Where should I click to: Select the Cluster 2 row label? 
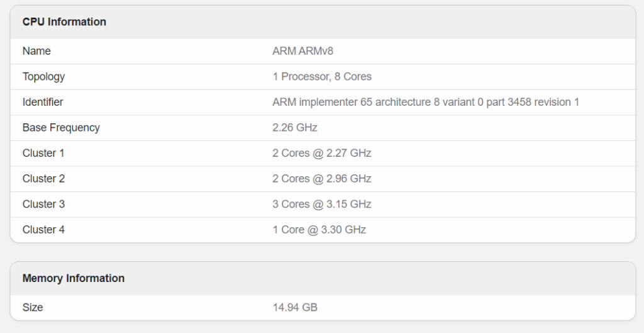click(x=43, y=179)
